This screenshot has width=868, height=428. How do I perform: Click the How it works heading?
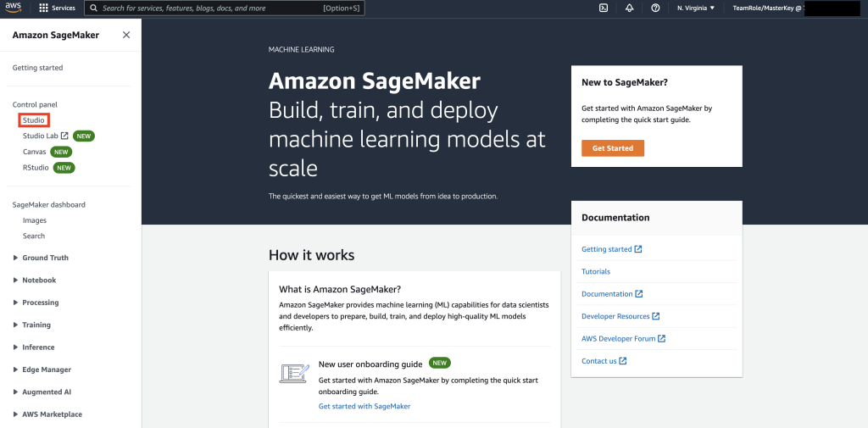(312, 255)
